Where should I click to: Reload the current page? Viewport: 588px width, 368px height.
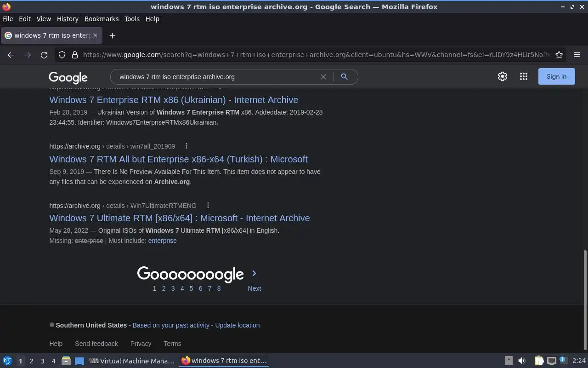pyautogui.click(x=44, y=55)
